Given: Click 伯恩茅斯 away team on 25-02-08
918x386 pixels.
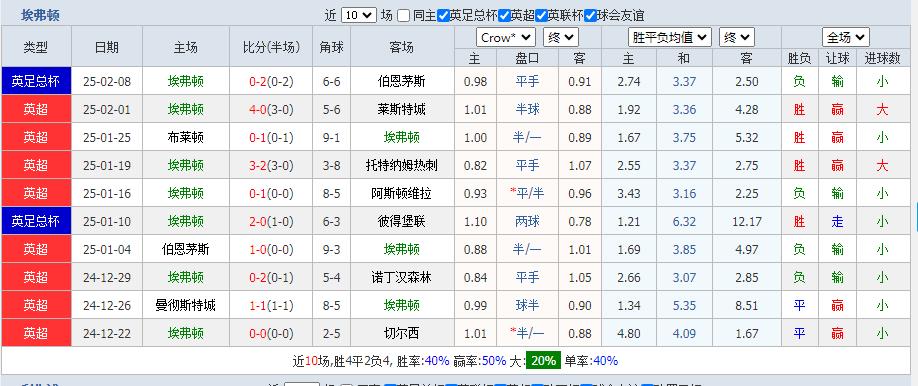Looking at the screenshot, I should 402,81.
